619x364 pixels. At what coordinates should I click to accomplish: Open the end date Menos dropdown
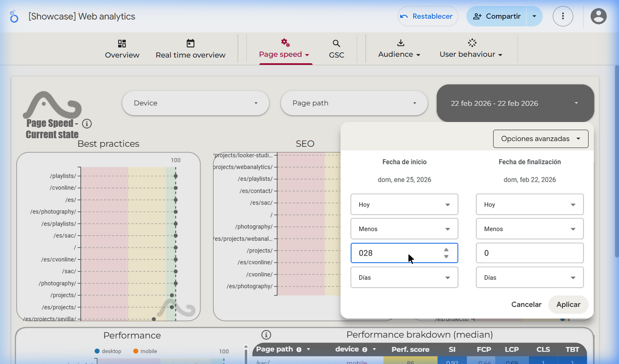(530, 229)
